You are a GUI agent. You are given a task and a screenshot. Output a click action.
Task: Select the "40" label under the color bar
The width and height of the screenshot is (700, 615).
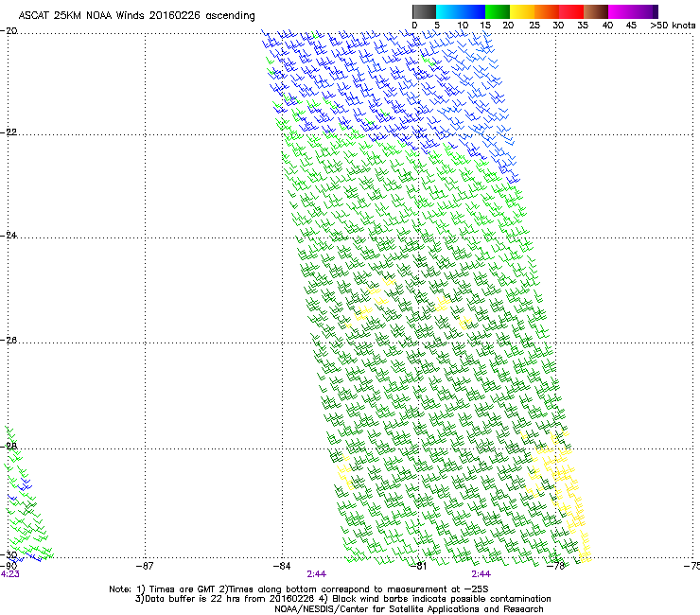coord(607,26)
